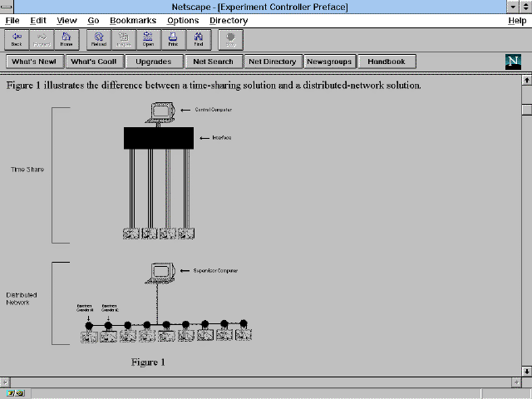This screenshot has width=532, height=399.
Task: Minimize the Netscape window
Action: [x=512, y=7]
